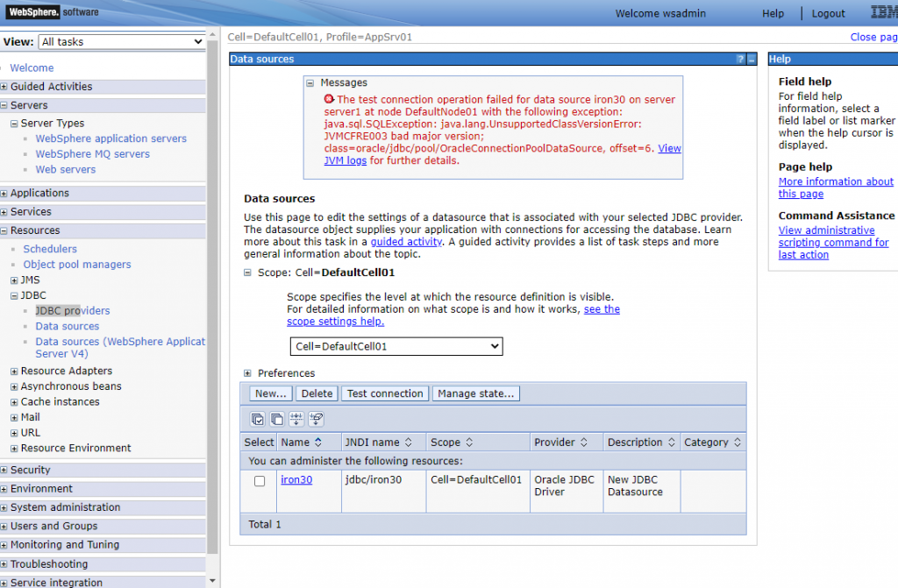Open Help in the top bar
898x588 pixels.
(x=773, y=13)
